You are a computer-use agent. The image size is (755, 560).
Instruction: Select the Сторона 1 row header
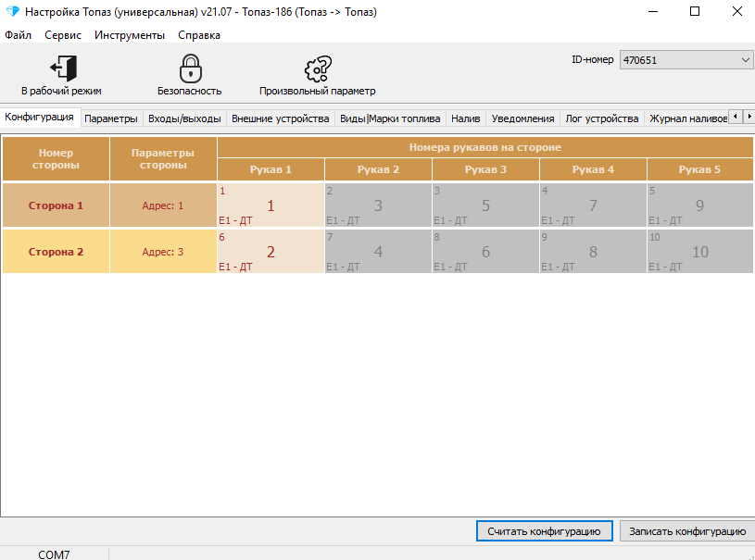pos(56,205)
